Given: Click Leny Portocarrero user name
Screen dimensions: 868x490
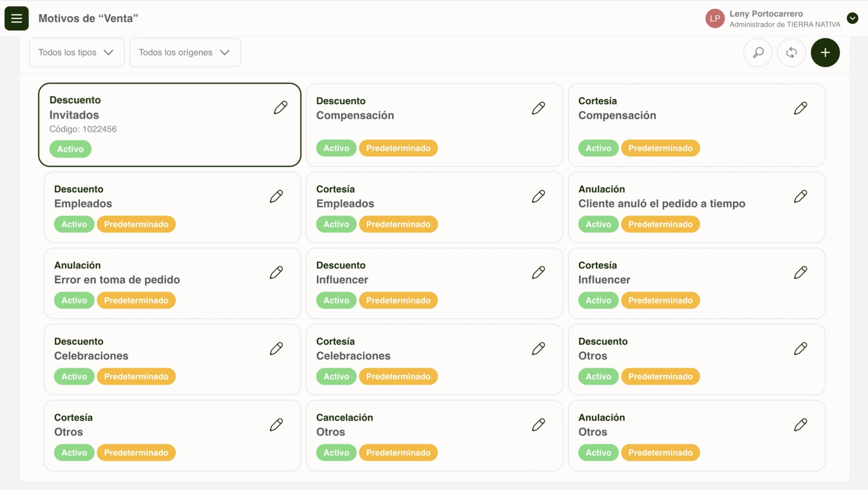Looking at the screenshot, I should click(x=766, y=14).
